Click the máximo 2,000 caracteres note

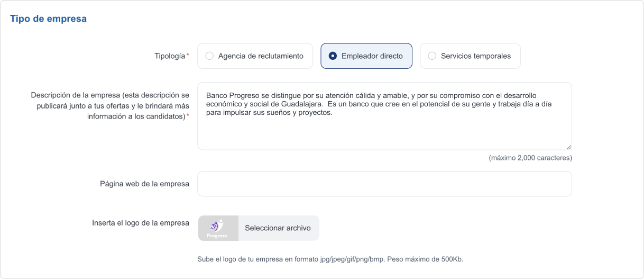530,158
